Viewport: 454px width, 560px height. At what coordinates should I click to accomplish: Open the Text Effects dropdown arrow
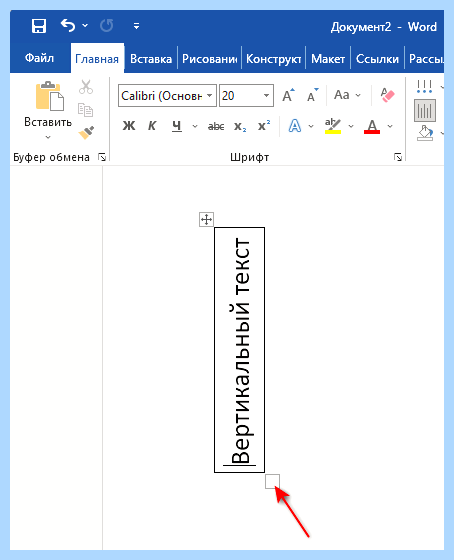pos(311,126)
